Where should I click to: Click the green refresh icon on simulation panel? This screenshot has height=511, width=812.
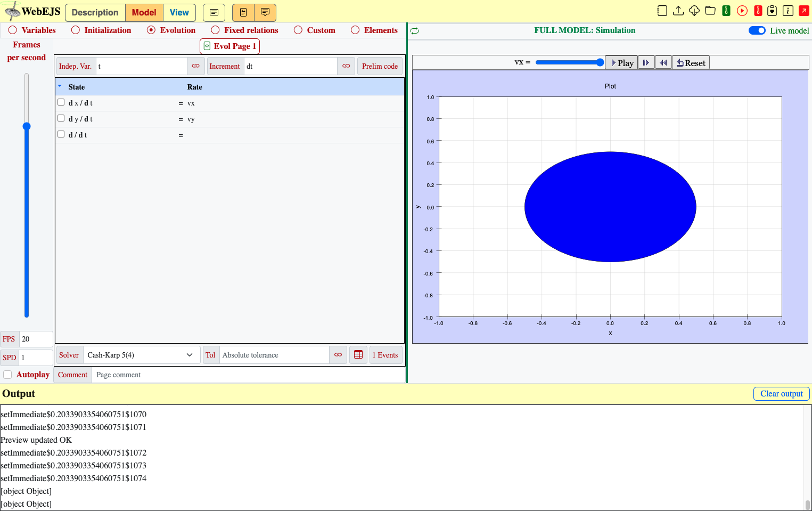415,31
